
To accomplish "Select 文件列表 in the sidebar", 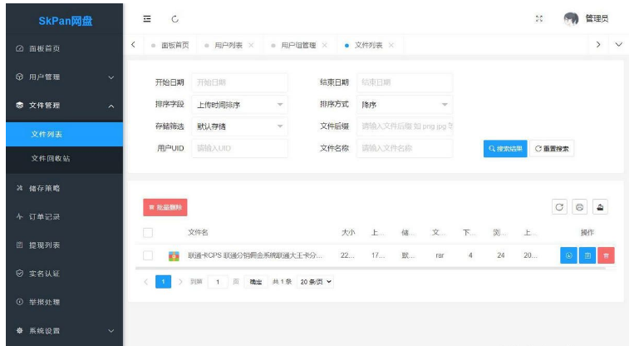I will pyautogui.click(x=64, y=134).
